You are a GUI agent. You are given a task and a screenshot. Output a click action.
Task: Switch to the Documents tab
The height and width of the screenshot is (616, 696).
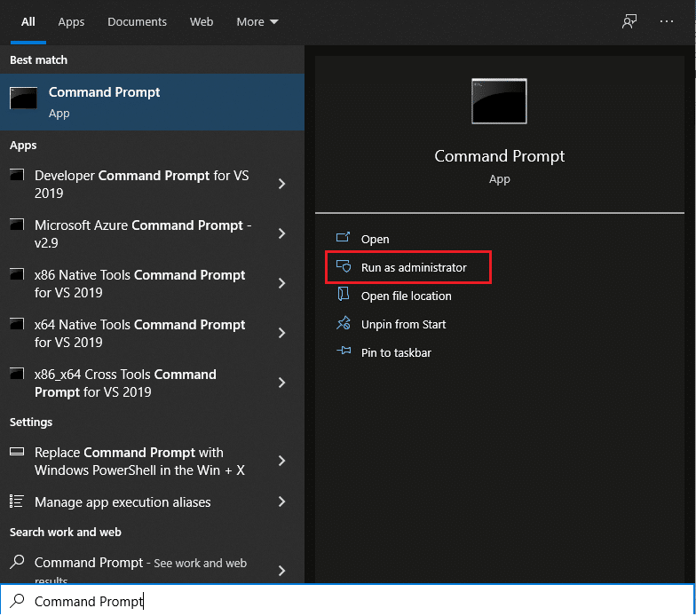(x=137, y=21)
